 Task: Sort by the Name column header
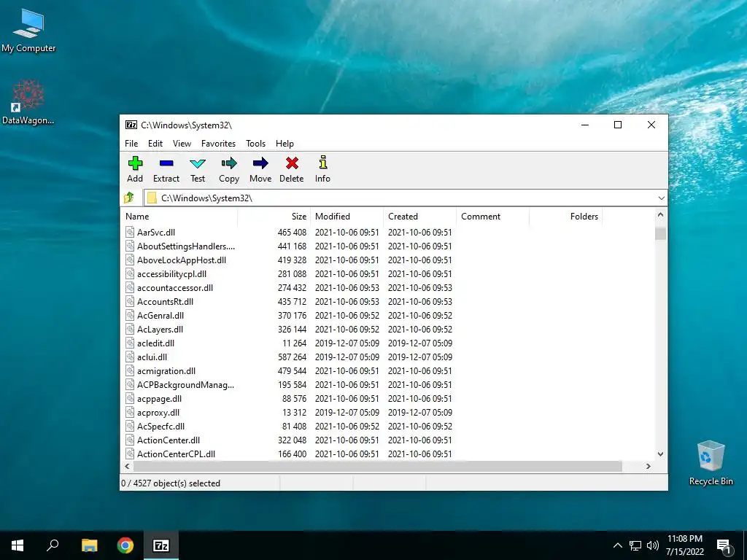click(179, 216)
